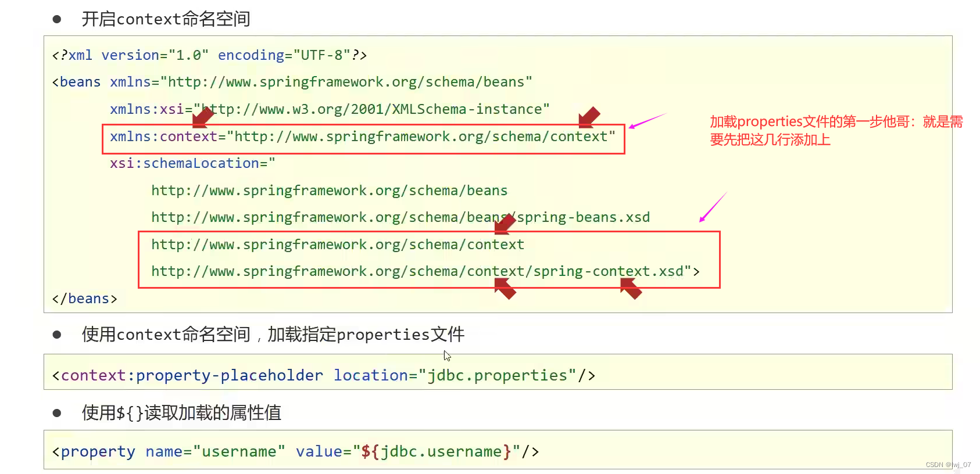This screenshot has height=474, width=980.
Task: Click the context:property-placeholder code line
Action: click(324, 375)
